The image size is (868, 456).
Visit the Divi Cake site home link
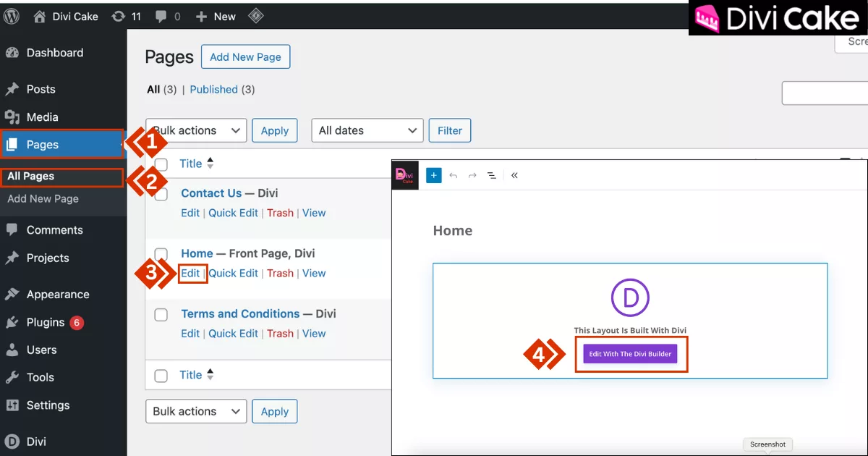[x=67, y=17]
